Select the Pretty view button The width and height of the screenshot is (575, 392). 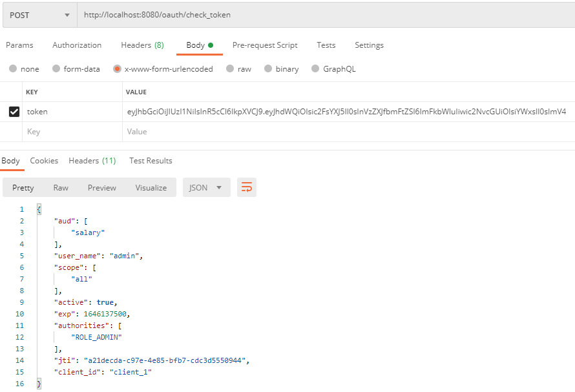[x=23, y=187]
